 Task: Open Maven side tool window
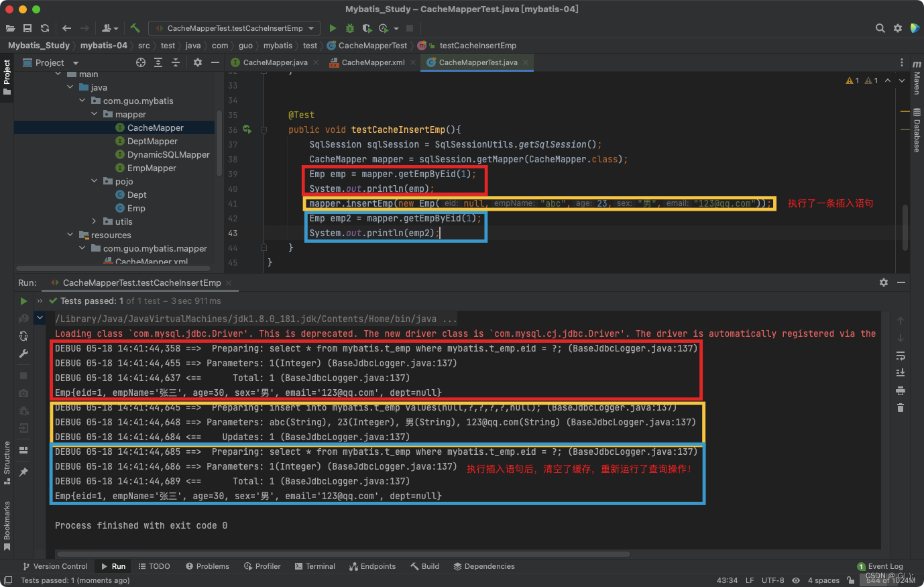click(917, 78)
